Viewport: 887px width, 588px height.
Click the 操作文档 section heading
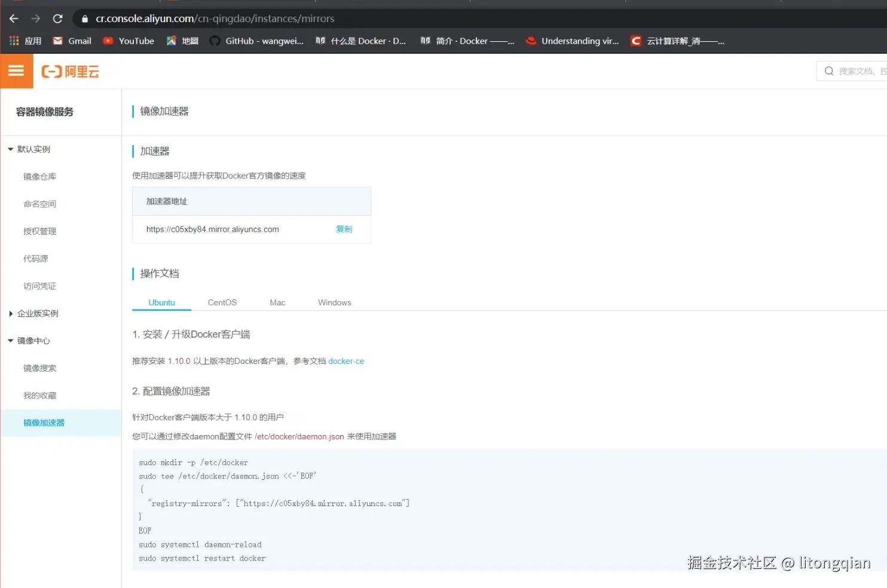(160, 274)
